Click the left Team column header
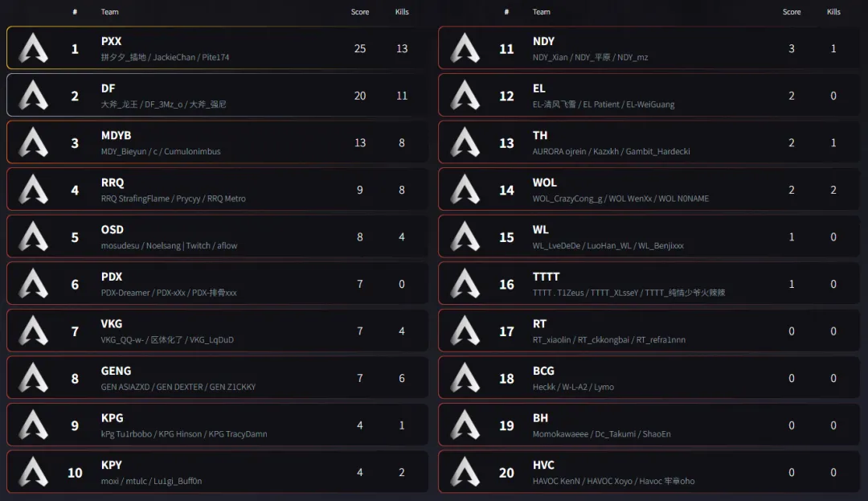The height and width of the screenshot is (501, 868). click(x=110, y=12)
